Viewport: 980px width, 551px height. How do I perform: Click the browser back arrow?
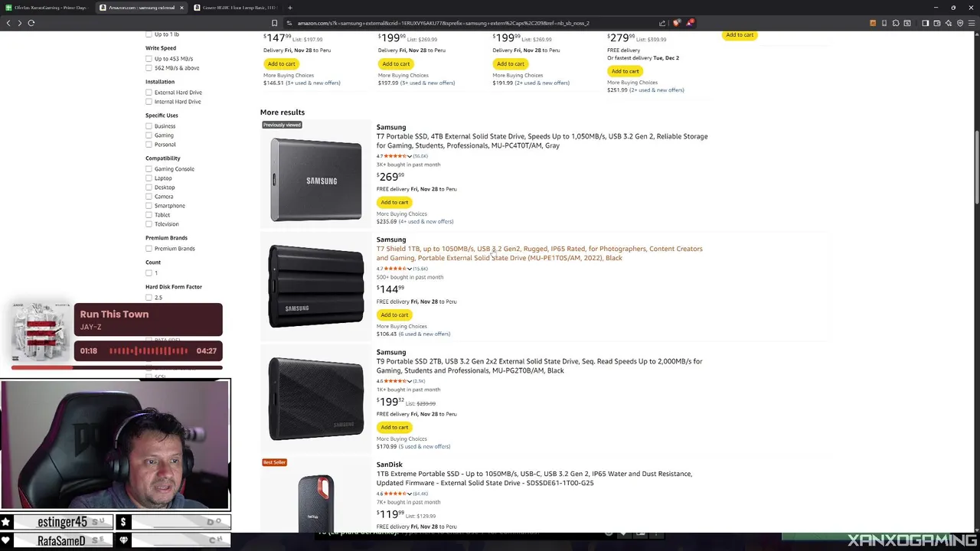8,23
